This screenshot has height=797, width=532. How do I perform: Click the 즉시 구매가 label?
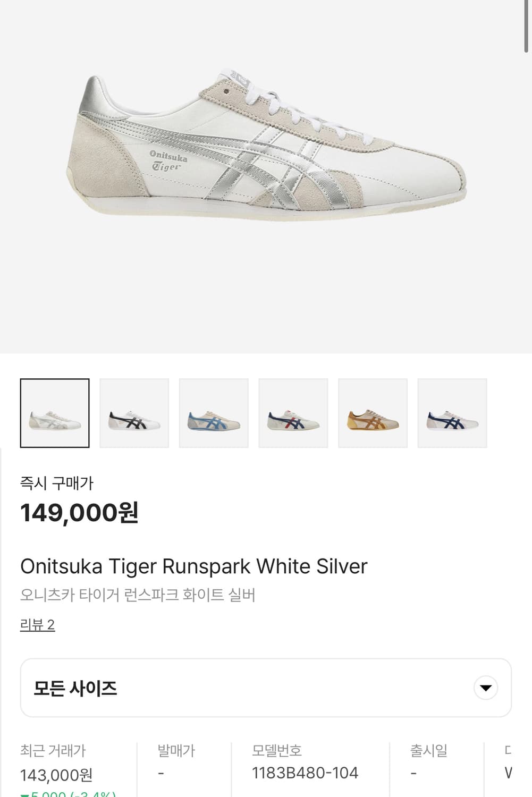(56, 483)
